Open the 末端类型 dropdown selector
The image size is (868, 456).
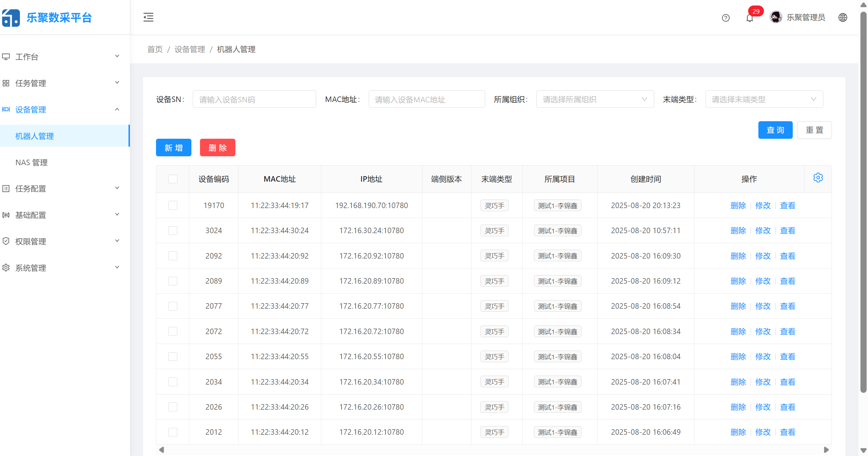[764, 99]
